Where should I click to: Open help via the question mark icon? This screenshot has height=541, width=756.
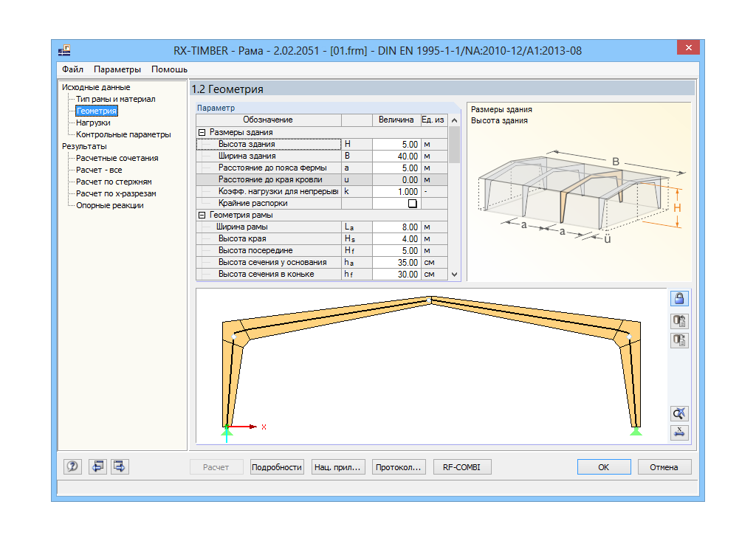point(72,466)
